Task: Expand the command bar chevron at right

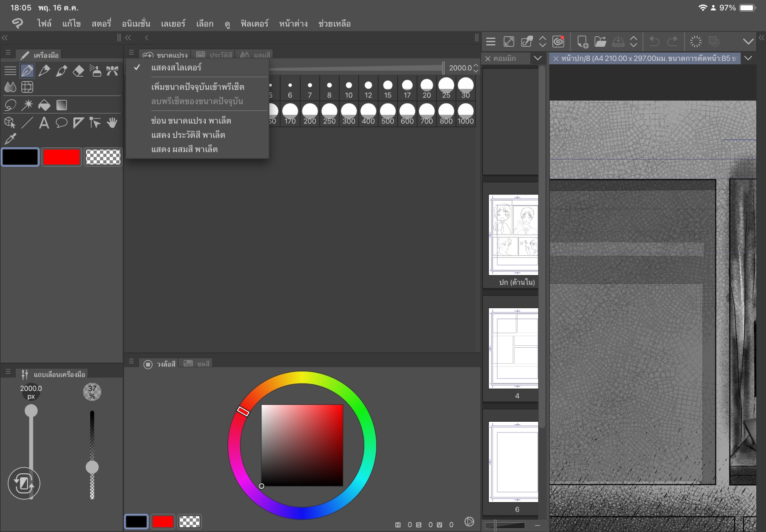Action: pos(748,41)
